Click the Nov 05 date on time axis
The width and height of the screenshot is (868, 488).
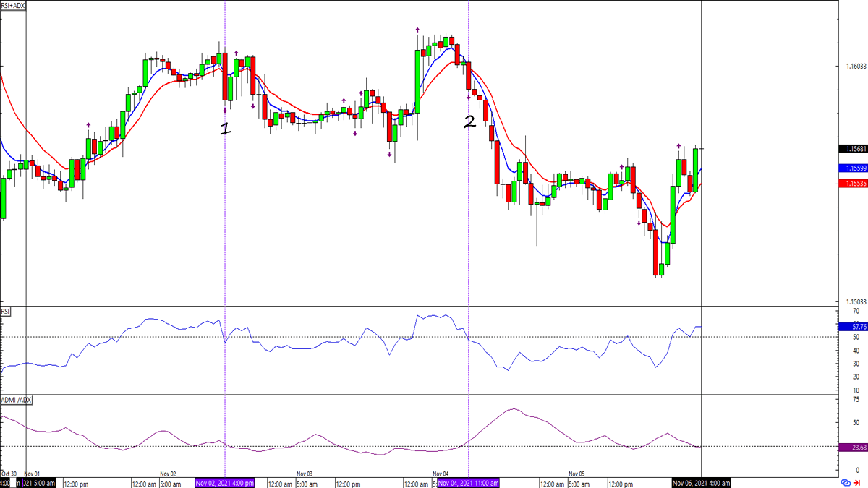(x=576, y=474)
